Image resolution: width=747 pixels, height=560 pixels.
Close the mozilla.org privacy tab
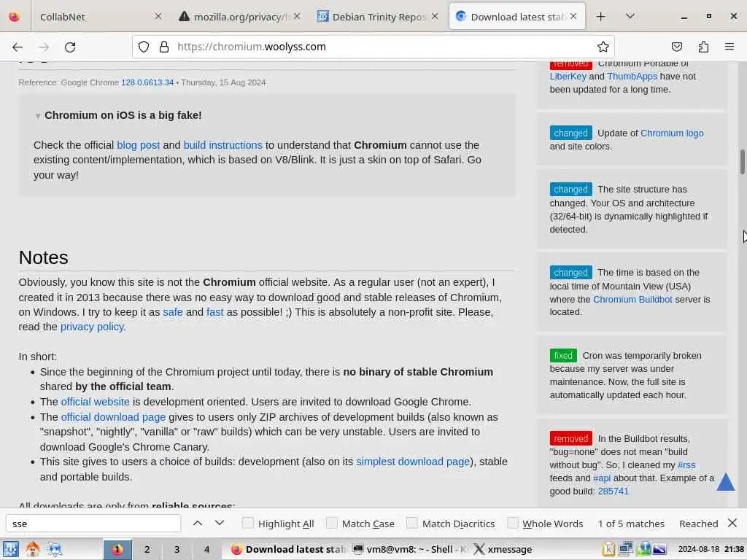(x=297, y=16)
